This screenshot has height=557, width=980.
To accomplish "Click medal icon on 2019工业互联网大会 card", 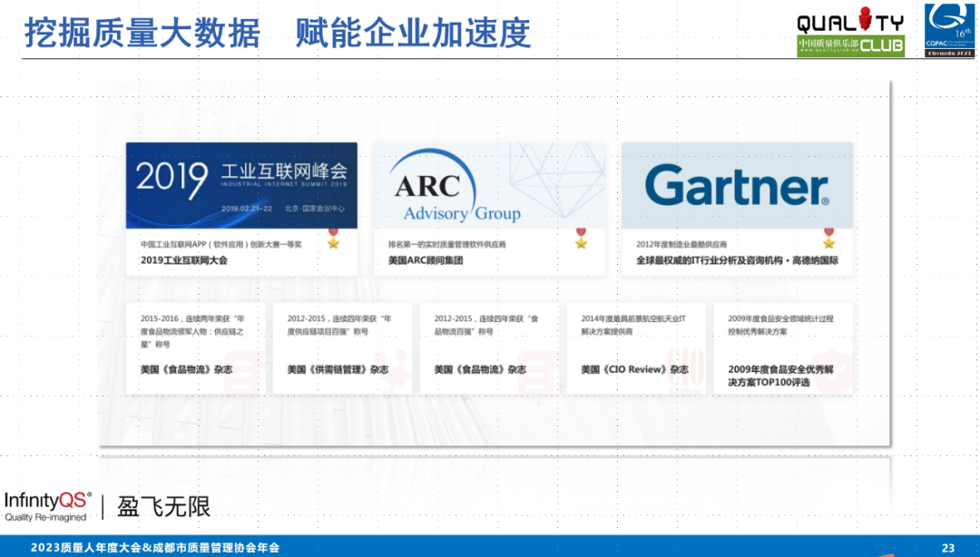I will coord(334,239).
